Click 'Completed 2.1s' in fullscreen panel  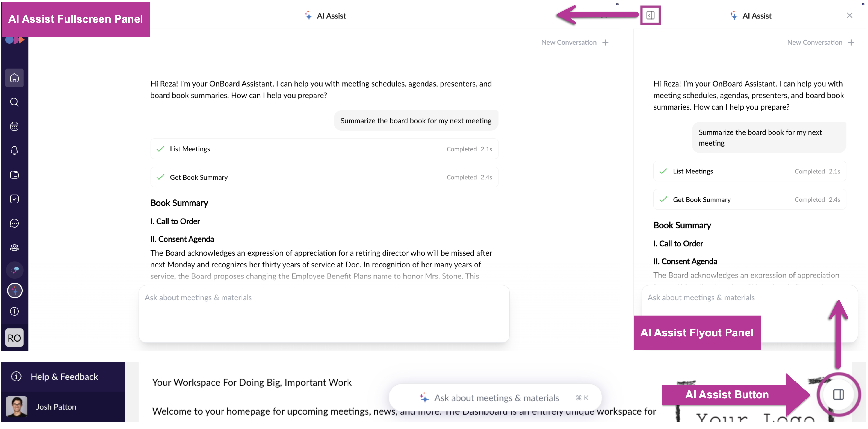469,149
